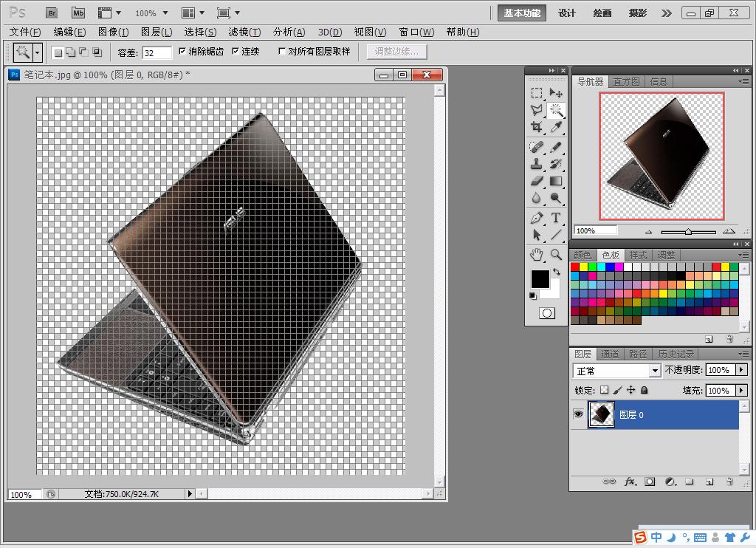Choose the Type tool

tap(556, 218)
